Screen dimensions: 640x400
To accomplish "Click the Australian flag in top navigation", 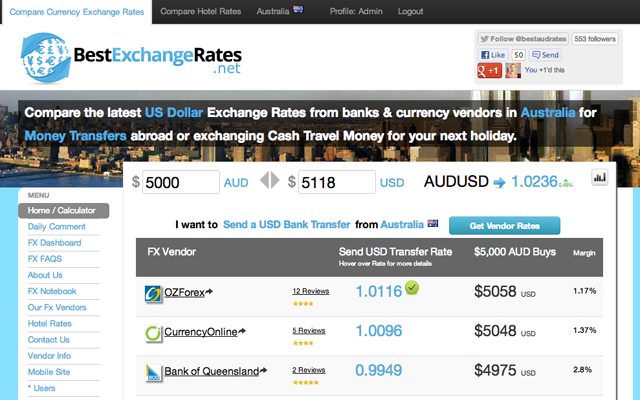I will tap(298, 9).
